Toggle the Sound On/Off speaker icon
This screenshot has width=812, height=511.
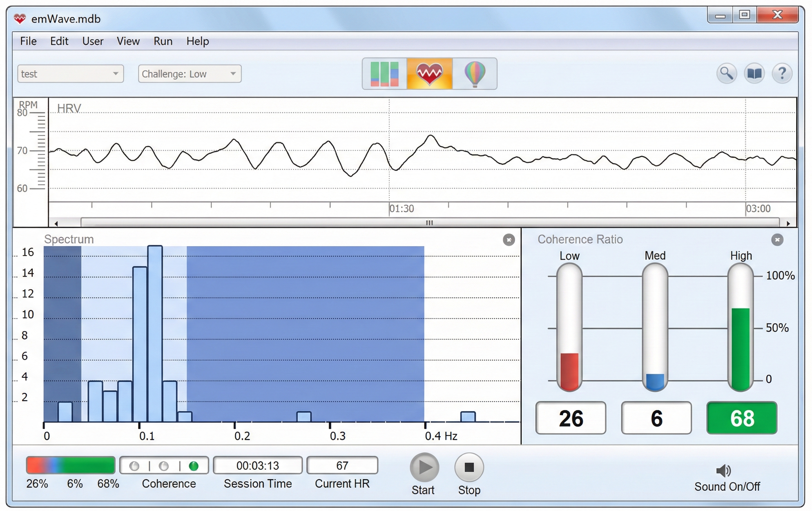(x=723, y=471)
